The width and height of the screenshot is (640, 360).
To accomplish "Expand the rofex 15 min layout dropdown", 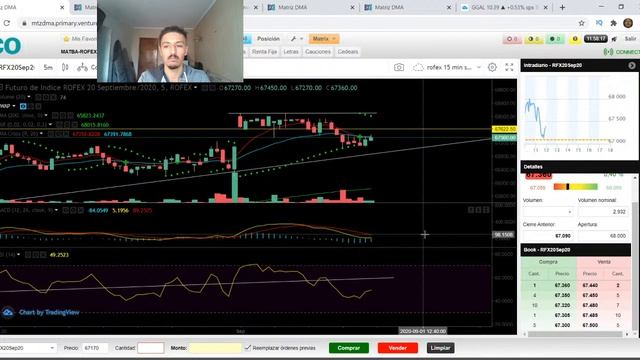I will pos(479,67).
